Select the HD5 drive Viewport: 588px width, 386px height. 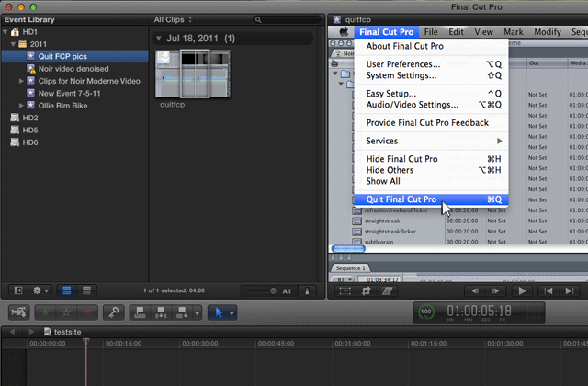(75, 131)
